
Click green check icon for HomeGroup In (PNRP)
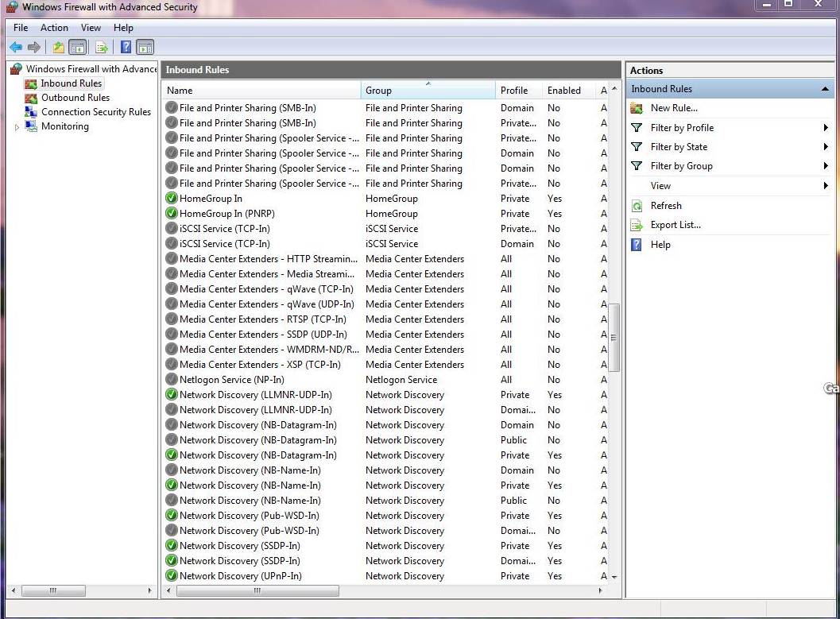click(172, 213)
